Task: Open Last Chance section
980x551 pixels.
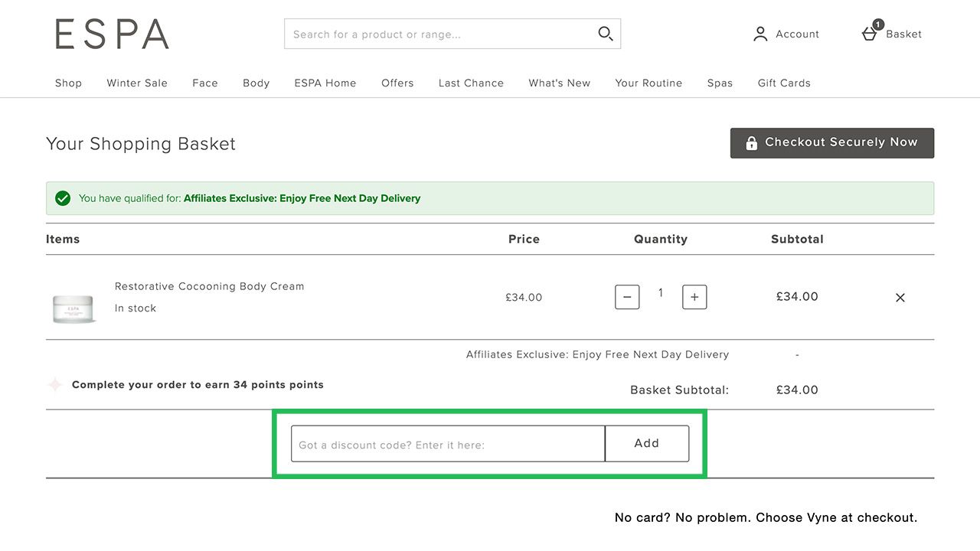Action: click(x=471, y=83)
